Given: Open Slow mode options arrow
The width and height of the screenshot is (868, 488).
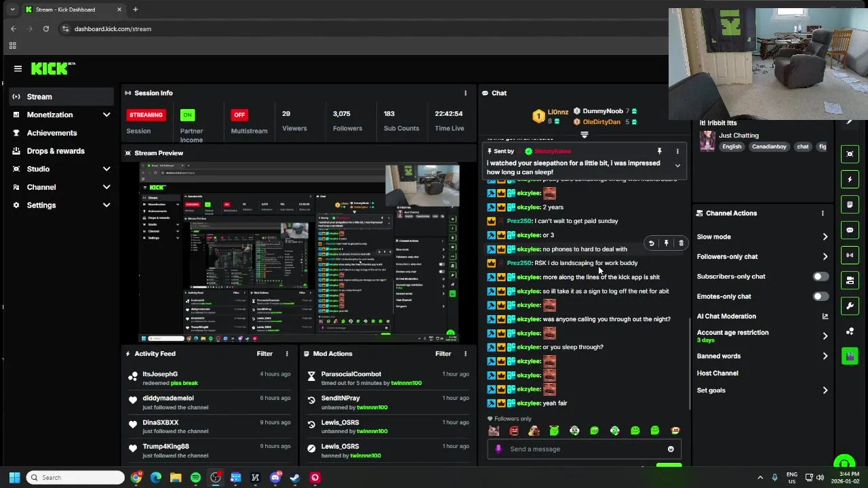Looking at the screenshot, I should point(825,237).
